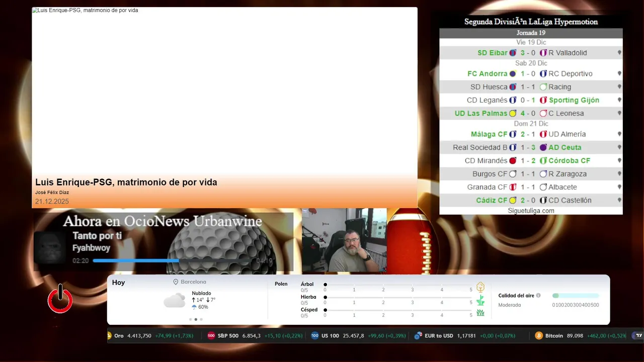This screenshot has width=644, height=362.
Task: Click the 60% rain chance value
Action: (x=203, y=307)
